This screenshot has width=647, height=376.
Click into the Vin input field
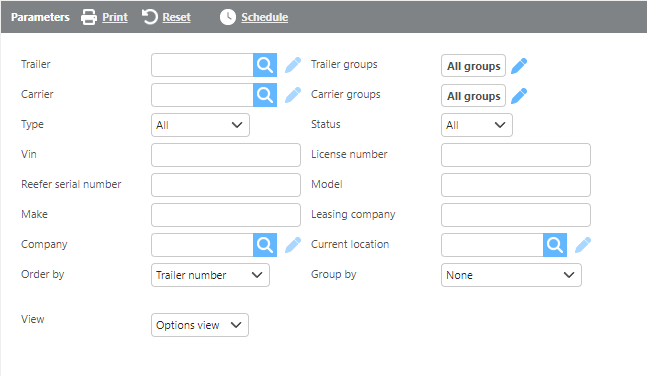click(x=226, y=155)
